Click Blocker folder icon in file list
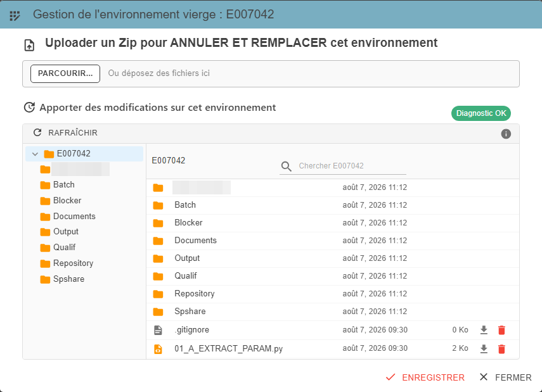Image resolution: width=542 pixels, height=392 pixels. coord(158,223)
